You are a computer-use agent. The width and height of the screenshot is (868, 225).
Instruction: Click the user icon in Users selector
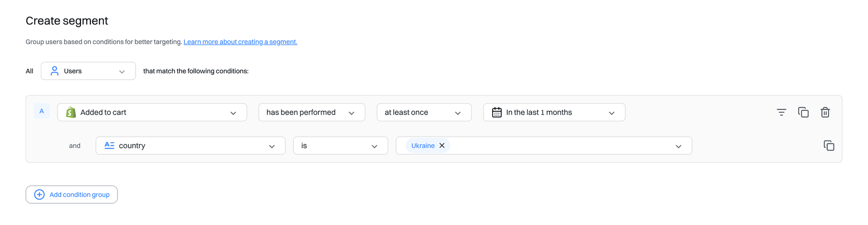55,71
